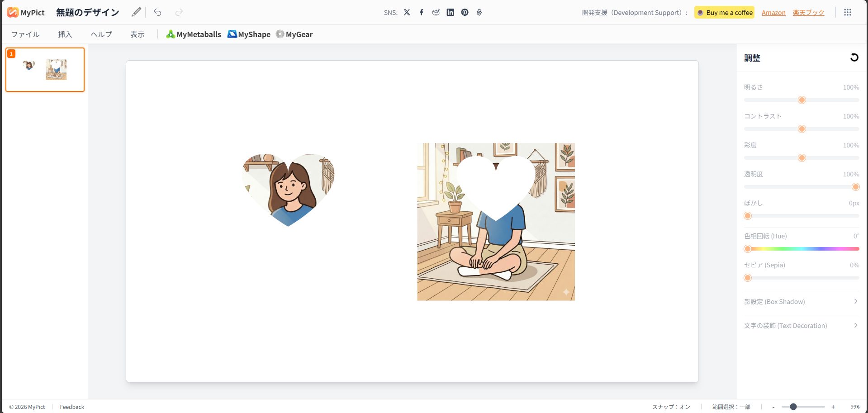Open the Amazon link
Image resolution: width=868 pixels, height=413 pixels.
point(773,13)
